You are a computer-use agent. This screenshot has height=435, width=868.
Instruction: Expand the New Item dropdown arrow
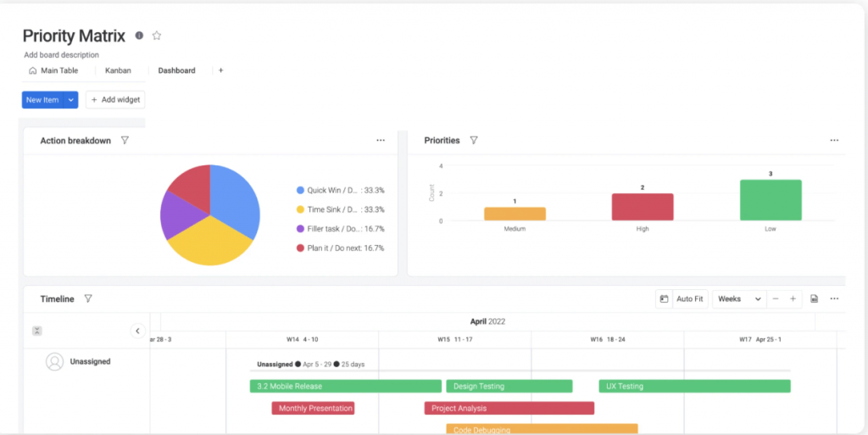coord(71,100)
